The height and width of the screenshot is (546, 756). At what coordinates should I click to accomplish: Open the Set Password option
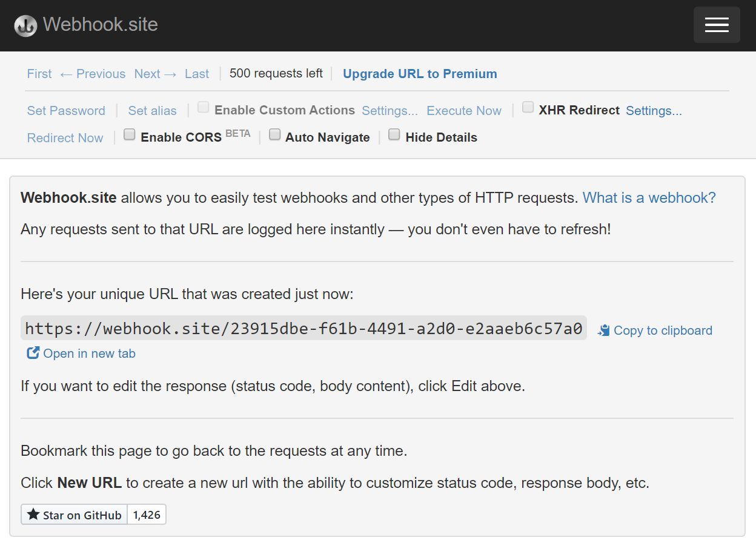(66, 111)
